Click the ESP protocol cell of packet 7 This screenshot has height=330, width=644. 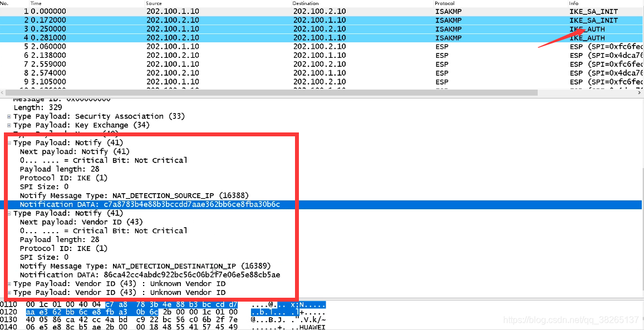(x=441, y=64)
